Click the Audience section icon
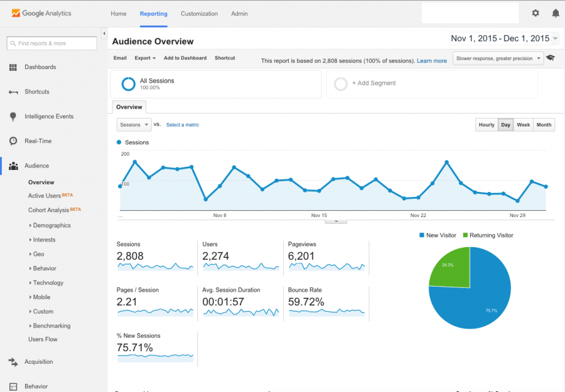Viewport: 565px width, 392px height. [13, 166]
